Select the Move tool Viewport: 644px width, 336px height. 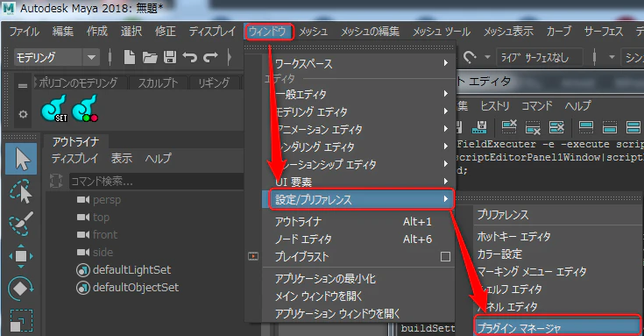click(x=20, y=256)
